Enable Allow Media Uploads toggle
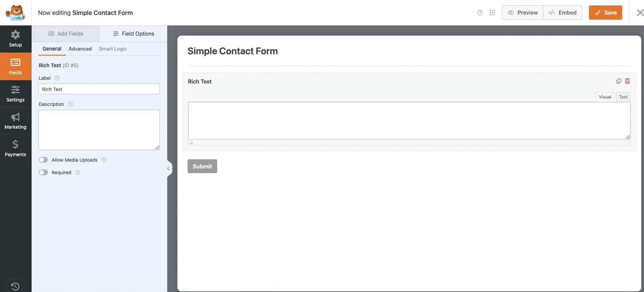Viewport: 644px width, 292px height. tap(43, 160)
